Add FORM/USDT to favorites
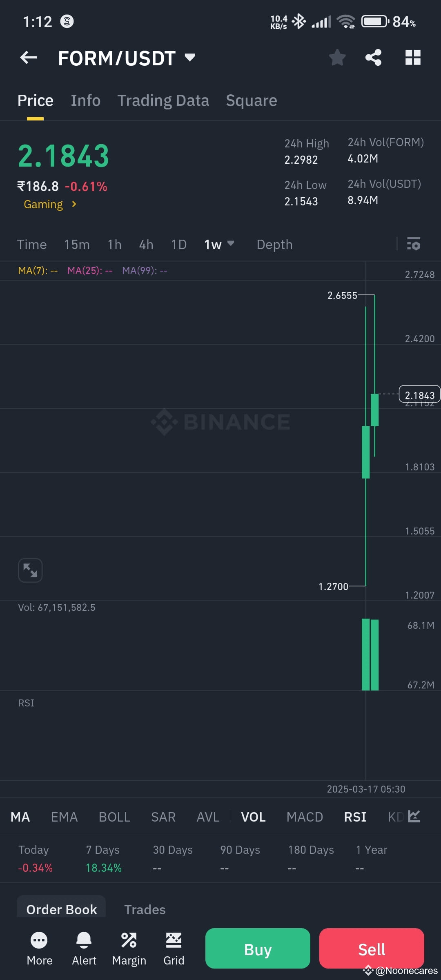 337,58
